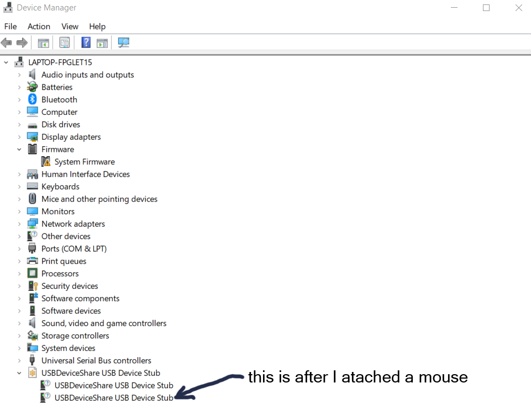
Task: Open the Action menu
Action: point(39,26)
